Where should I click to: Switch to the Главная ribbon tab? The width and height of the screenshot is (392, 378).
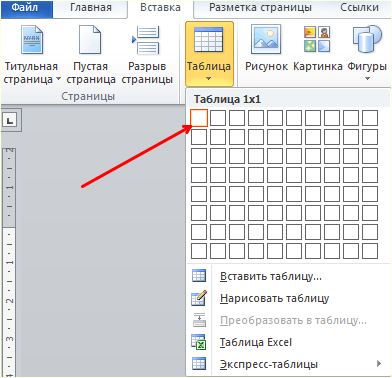coord(91,8)
